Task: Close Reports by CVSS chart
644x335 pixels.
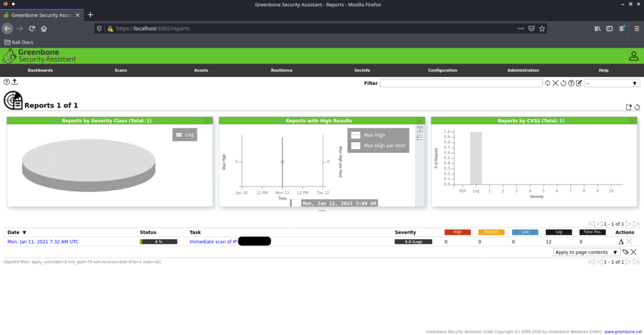Action: coord(632,121)
